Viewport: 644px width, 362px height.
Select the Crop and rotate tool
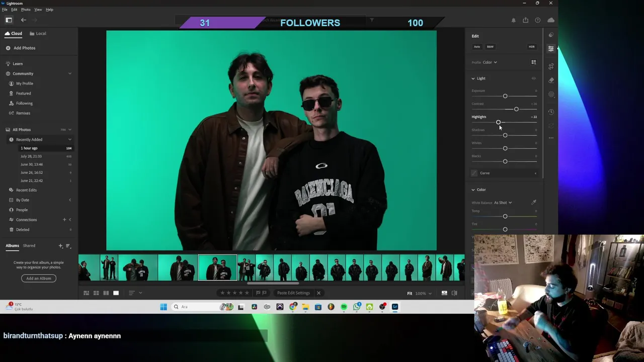[x=551, y=66]
